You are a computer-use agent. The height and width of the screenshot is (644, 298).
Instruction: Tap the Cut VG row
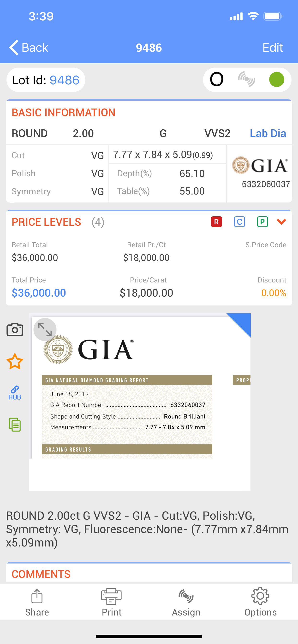coord(58,155)
